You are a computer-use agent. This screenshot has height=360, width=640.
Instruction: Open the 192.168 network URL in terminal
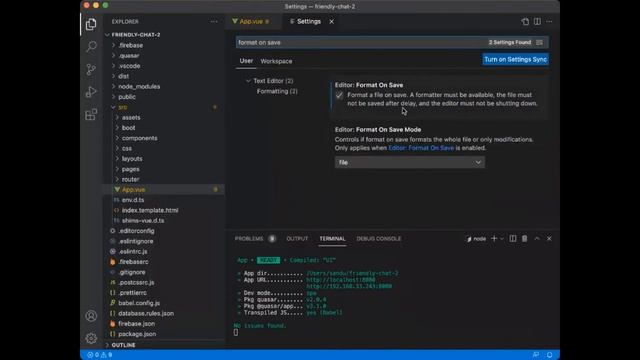(x=349, y=287)
